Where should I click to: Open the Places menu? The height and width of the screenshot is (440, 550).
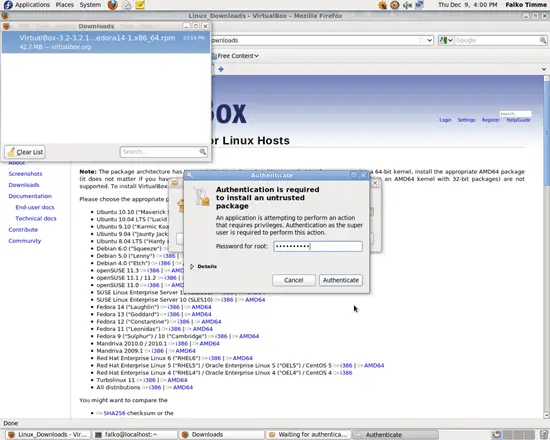tap(65, 5)
